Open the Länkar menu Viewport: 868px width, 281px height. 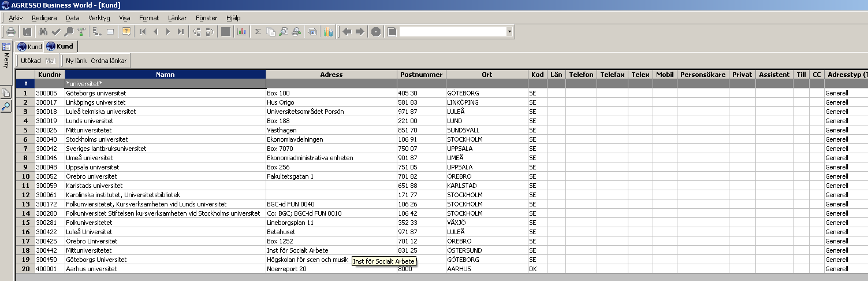click(x=177, y=18)
